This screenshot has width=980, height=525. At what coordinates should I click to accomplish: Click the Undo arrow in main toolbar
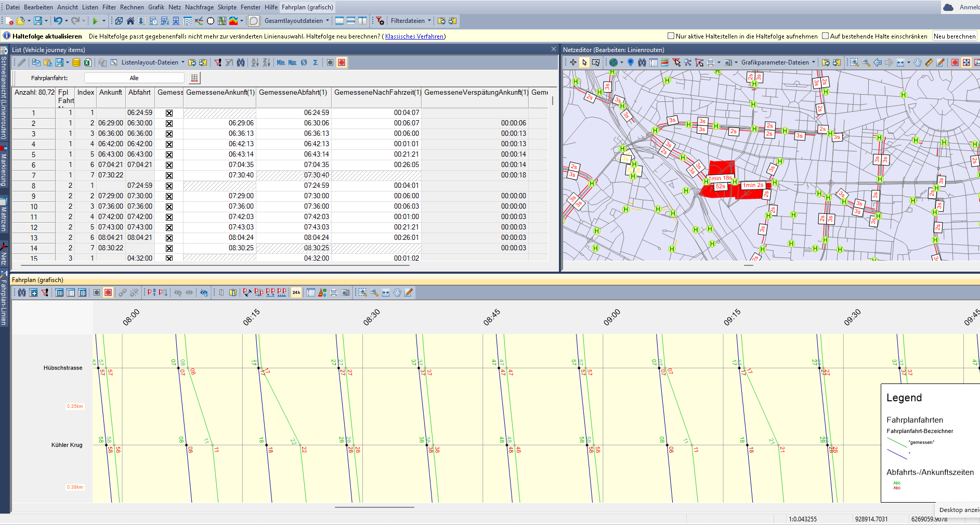click(x=58, y=21)
